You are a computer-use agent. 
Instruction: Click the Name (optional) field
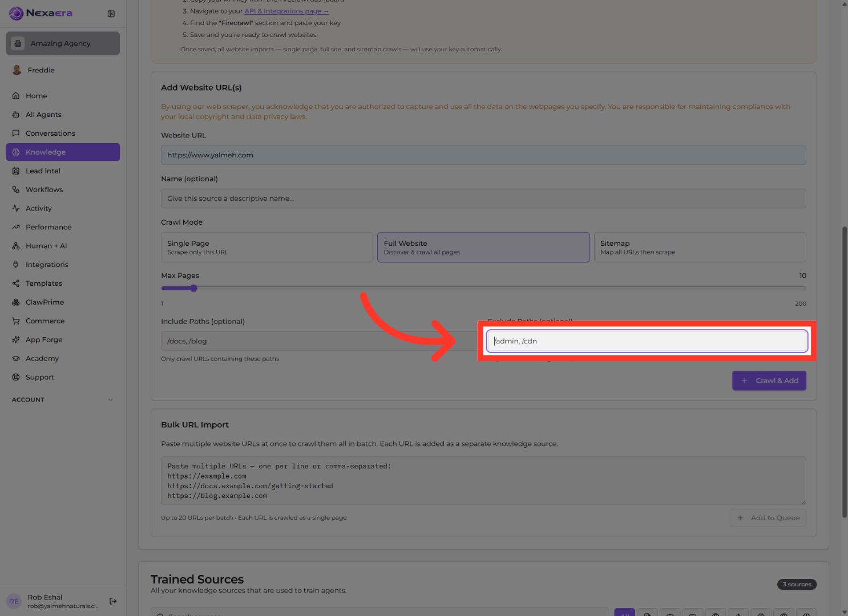pos(483,198)
